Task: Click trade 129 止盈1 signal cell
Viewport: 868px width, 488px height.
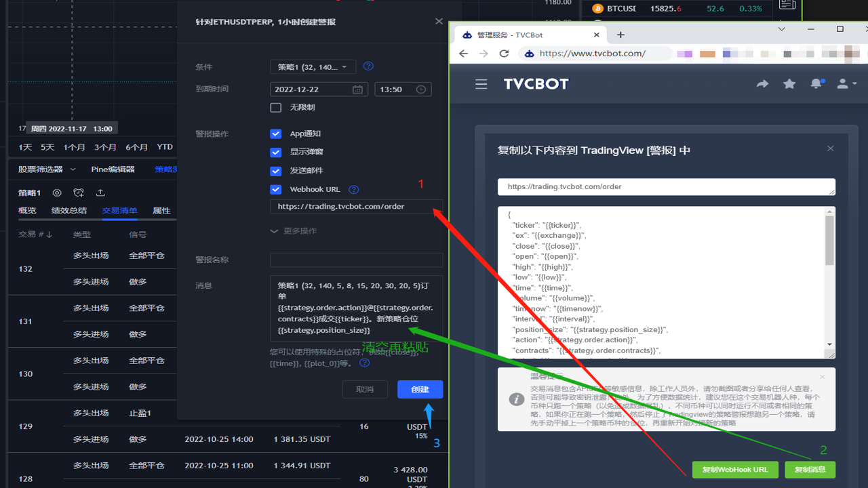Action: [x=140, y=413]
